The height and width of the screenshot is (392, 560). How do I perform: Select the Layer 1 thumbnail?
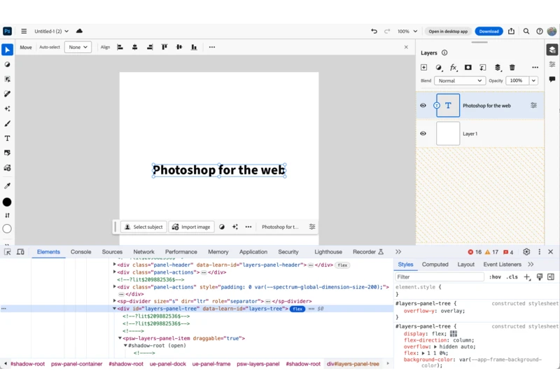[448, 134]
